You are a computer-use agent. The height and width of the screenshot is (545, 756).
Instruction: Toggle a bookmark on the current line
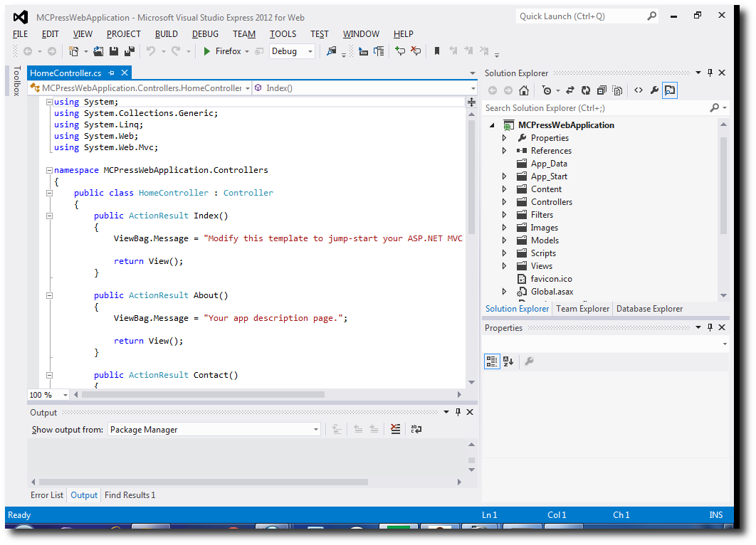click(437, 51)
